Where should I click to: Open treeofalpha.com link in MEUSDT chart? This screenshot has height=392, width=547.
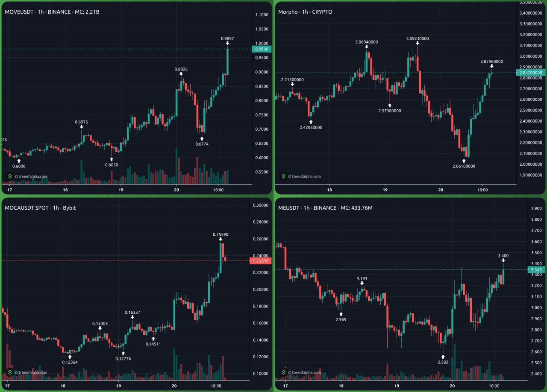(304, 372)
